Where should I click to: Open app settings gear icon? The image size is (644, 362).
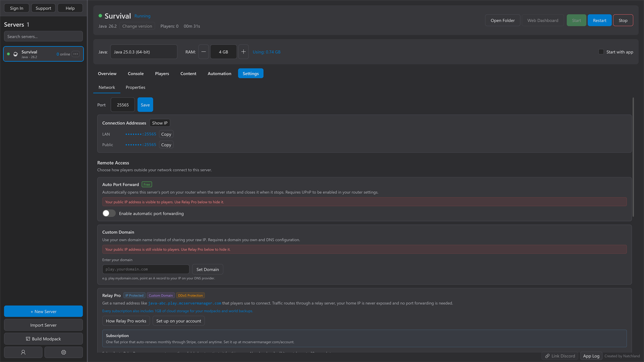click(64, 352)
